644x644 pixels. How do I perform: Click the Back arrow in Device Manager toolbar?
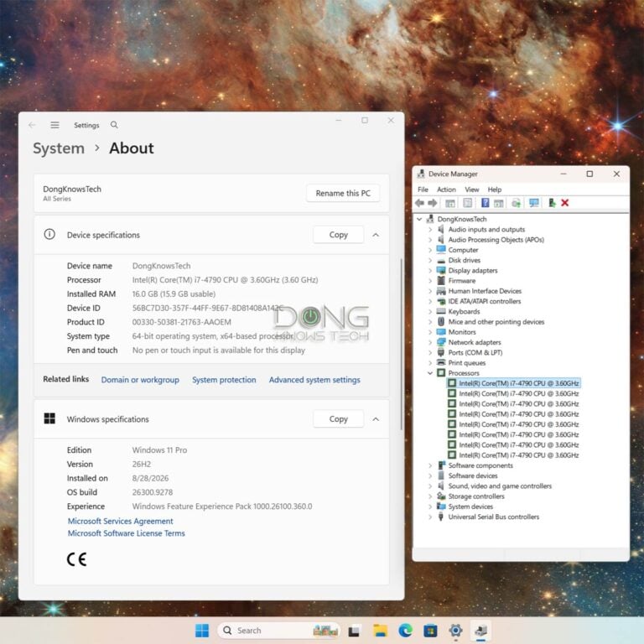click(420, 203)
